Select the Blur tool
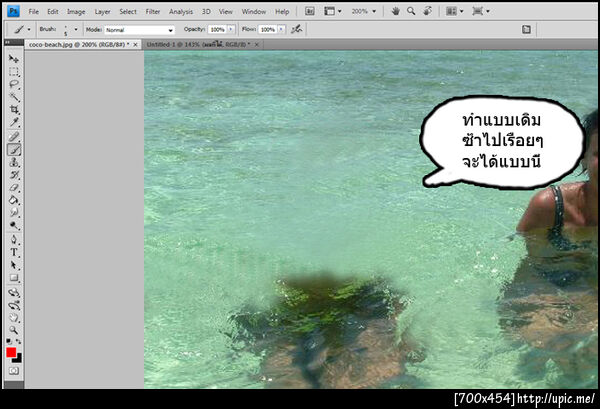This screenshot has width=600, height=409. pos(14,213)
